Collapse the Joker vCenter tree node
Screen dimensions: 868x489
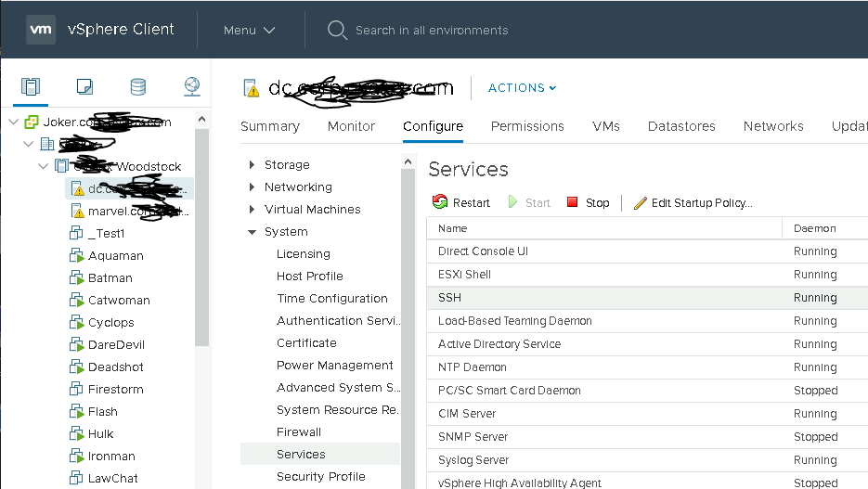[14, 122]
